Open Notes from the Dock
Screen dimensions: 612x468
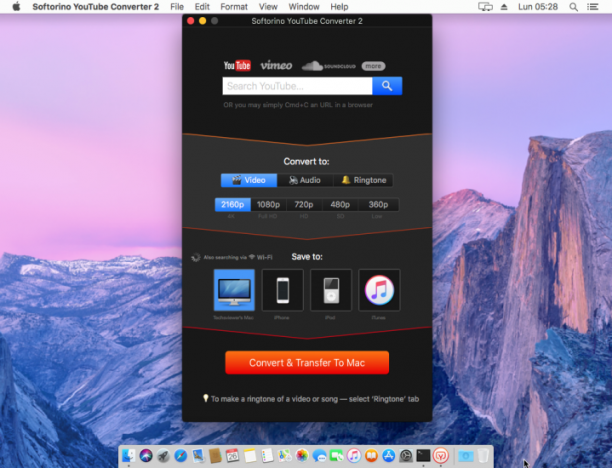pos(250,455)
